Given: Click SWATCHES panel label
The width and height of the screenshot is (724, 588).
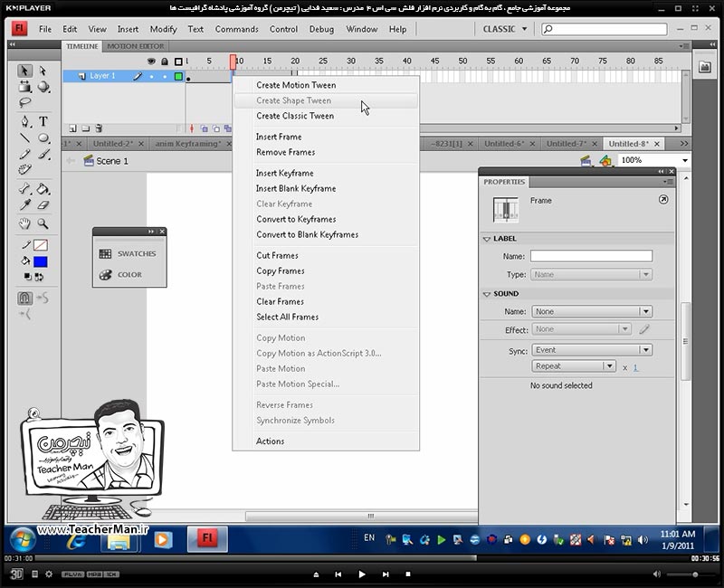Looking at the screenshot, I should (137, 254).
